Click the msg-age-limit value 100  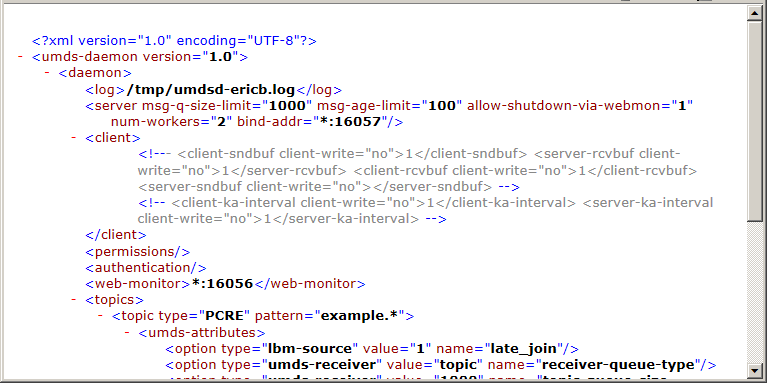(x=442, y=106)
